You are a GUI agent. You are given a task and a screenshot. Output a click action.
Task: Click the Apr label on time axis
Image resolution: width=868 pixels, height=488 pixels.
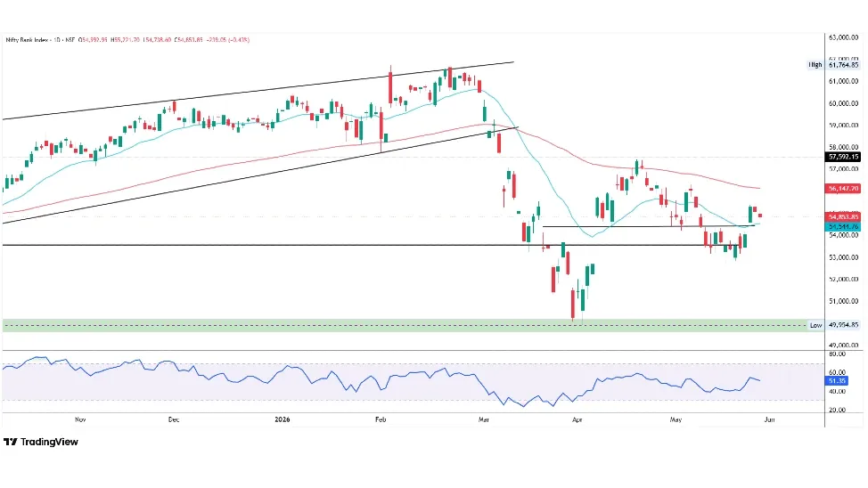(577, 419)
